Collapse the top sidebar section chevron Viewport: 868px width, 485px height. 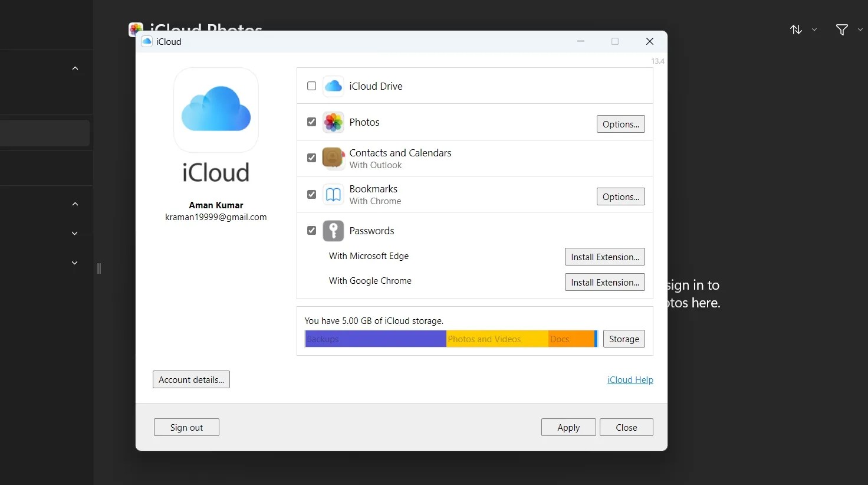pyautogui.click(x=75, y=68)
